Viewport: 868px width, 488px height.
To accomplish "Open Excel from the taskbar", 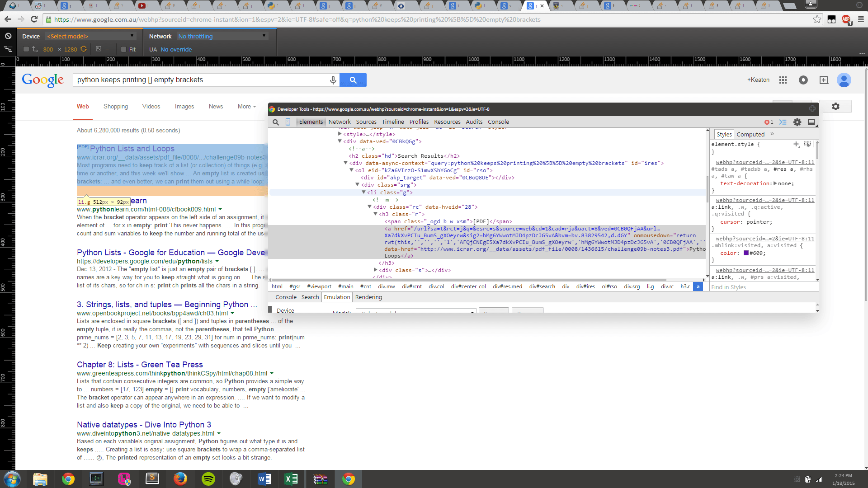I will [x=292, y=479].
